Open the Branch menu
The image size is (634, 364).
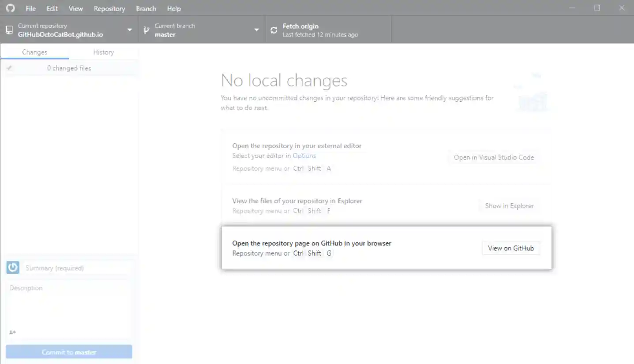tap(146, 8)
